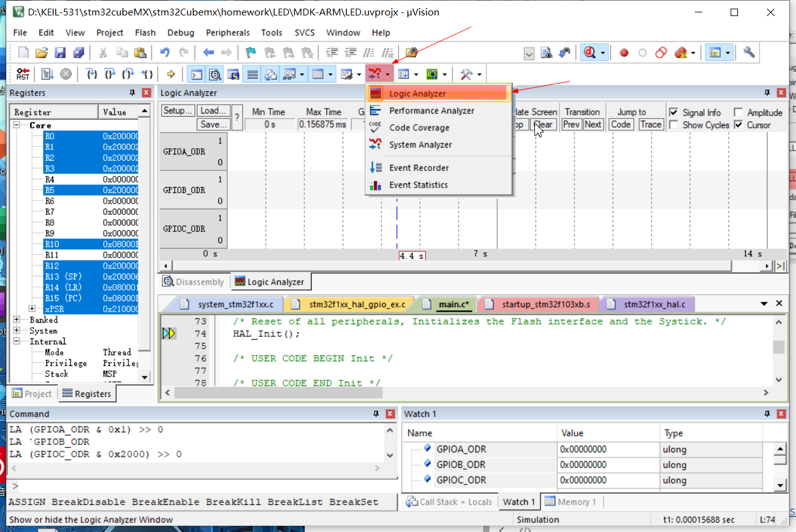Click the Insert Breakpoint red dot icon

point(624,52)
